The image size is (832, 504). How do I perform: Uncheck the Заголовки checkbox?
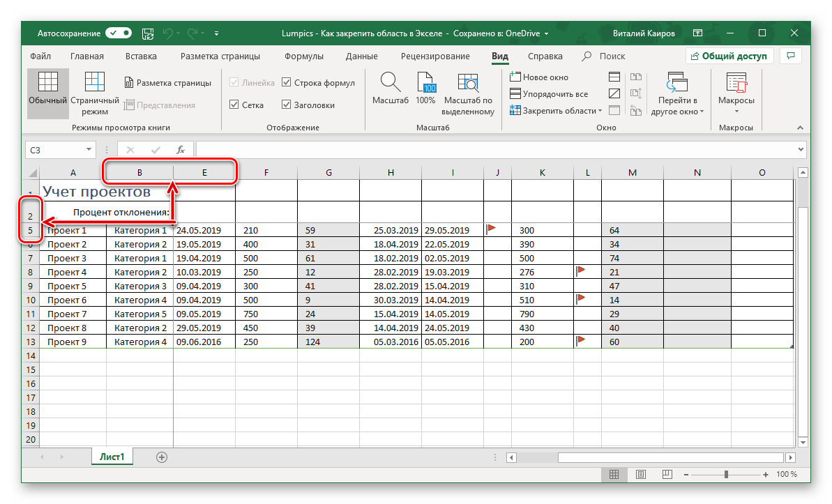[x=287, y=105]
